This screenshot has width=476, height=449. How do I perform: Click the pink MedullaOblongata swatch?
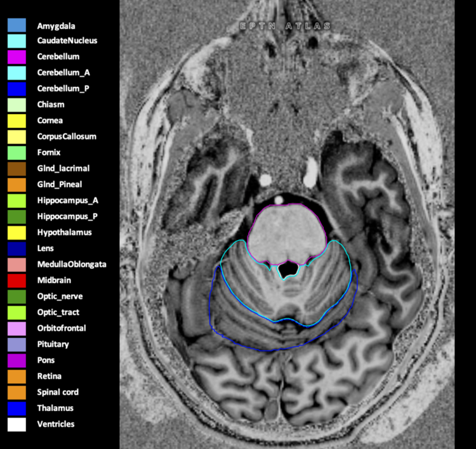click(x=17, y=264)
